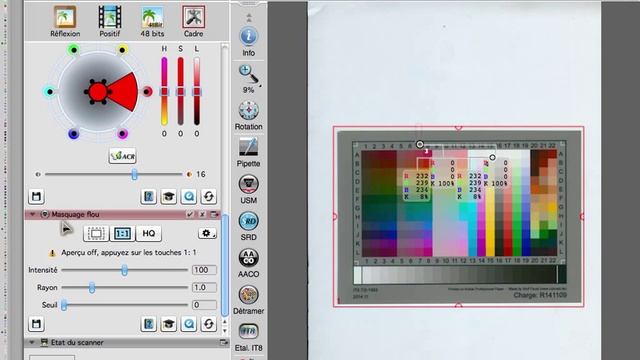Reset color panel with circular arrows icon
Viewport: 640px width, 360px height.
point(209,196)
